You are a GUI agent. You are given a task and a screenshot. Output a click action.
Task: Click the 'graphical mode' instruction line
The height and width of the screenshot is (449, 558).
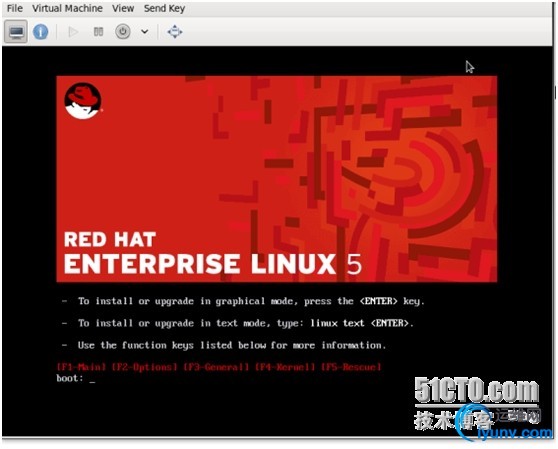click(243, 301)
